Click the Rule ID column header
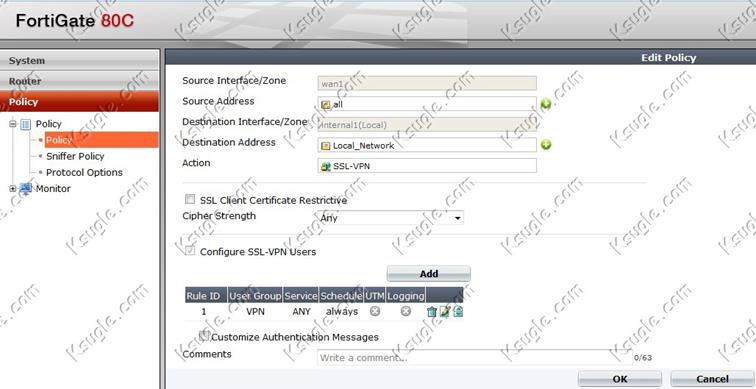Viewport: 756px width, 389px height. tap(206, 295)
